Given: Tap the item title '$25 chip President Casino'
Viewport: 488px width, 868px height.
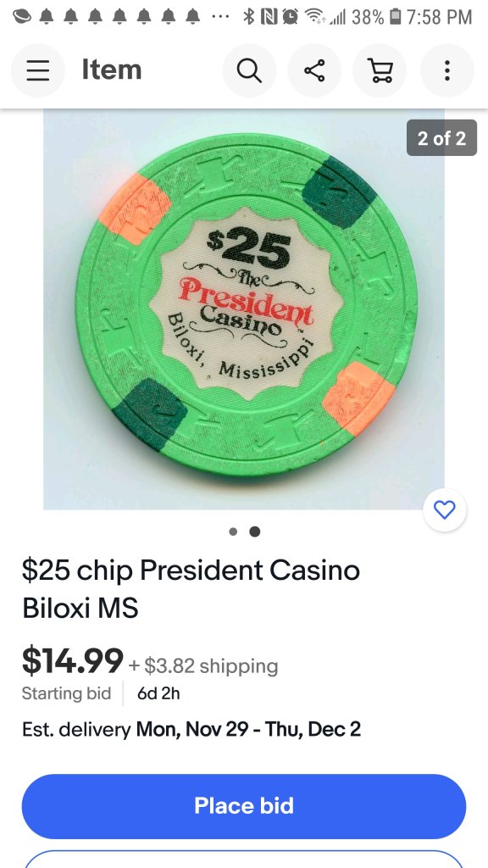Looking at the screenshot, I should point(191,570).
